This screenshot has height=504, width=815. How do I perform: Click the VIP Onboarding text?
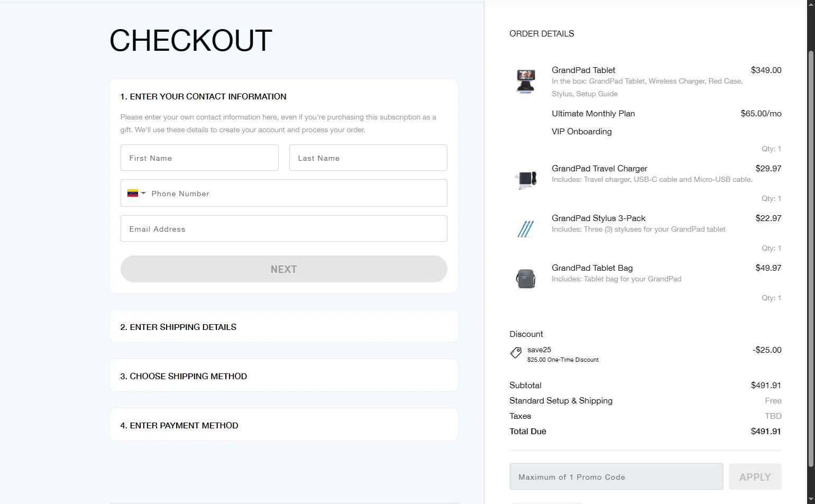(582, 131)
